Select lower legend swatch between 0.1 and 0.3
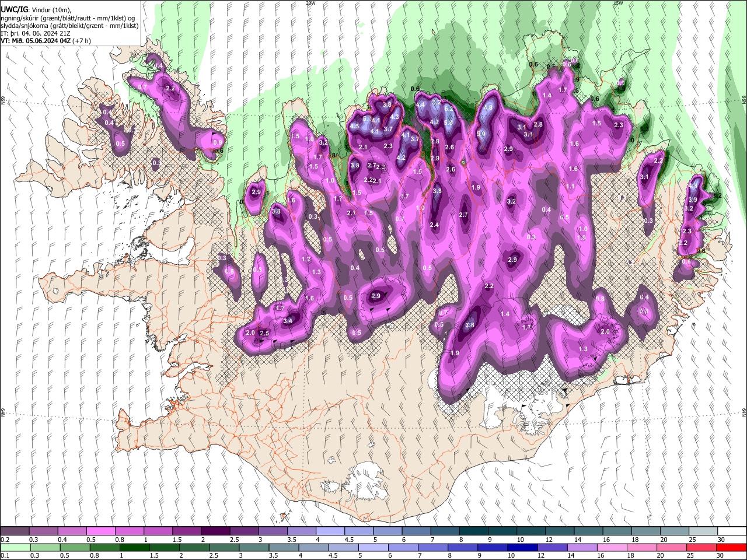The width and height of the screenshot is (747, 560). [15, 547]
